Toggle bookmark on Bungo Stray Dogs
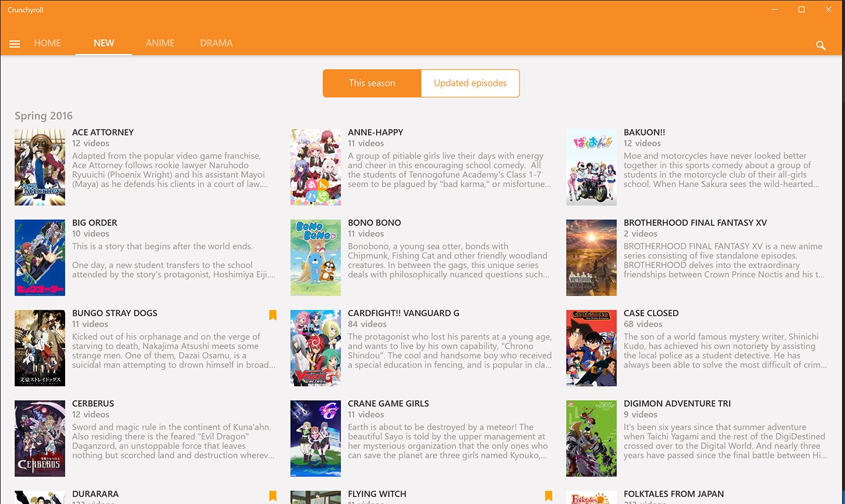845x504 pixels. point(273,315)
